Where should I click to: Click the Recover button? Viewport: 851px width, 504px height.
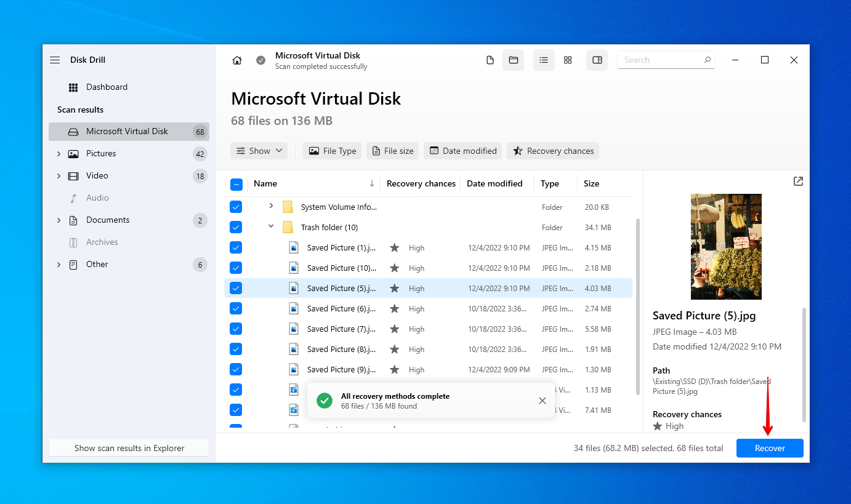[770, 448]
